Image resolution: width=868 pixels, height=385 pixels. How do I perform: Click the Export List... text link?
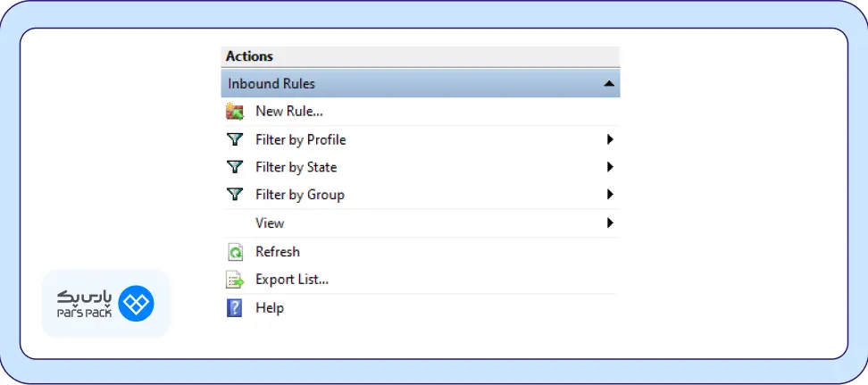[x=292, y=280]
